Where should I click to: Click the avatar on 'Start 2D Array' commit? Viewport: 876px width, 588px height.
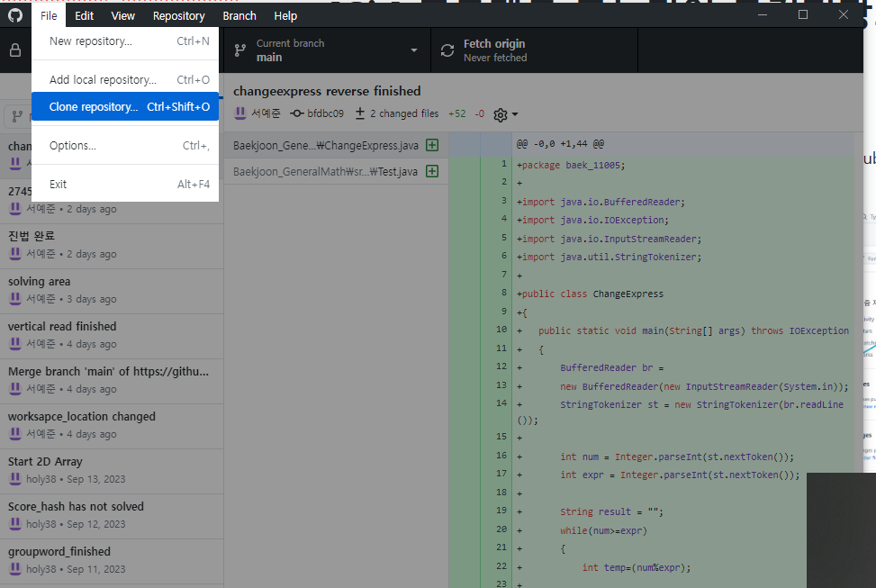(15, 478)
